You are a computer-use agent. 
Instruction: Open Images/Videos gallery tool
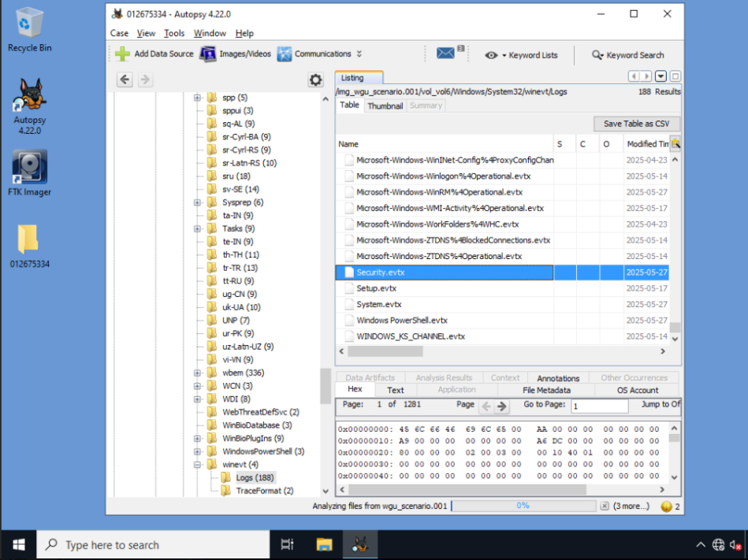click(235, 54)
